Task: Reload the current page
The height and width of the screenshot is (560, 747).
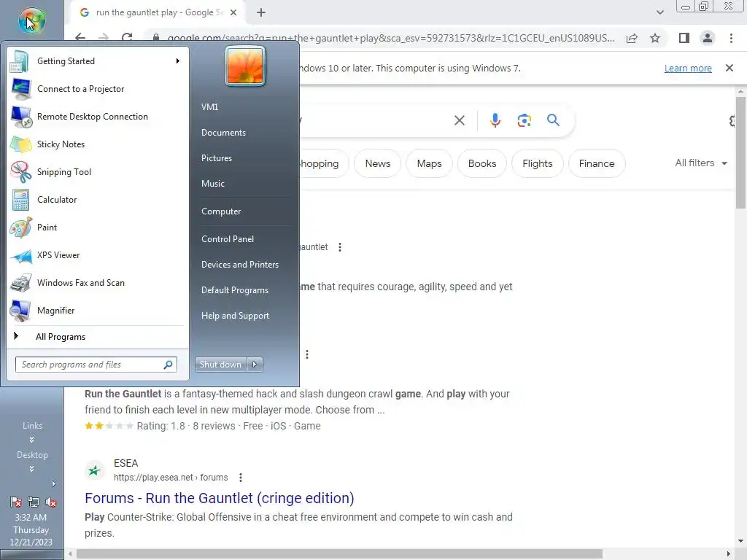Action: (127, 38)
